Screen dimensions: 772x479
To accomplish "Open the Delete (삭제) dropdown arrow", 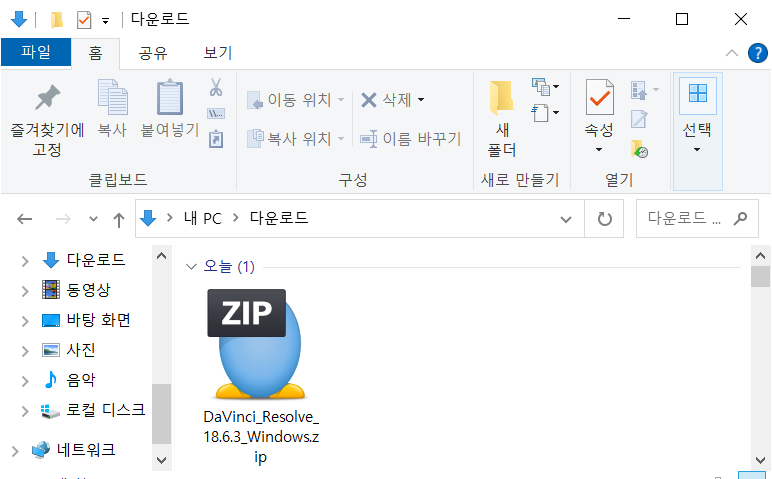I will coord(421,100).
